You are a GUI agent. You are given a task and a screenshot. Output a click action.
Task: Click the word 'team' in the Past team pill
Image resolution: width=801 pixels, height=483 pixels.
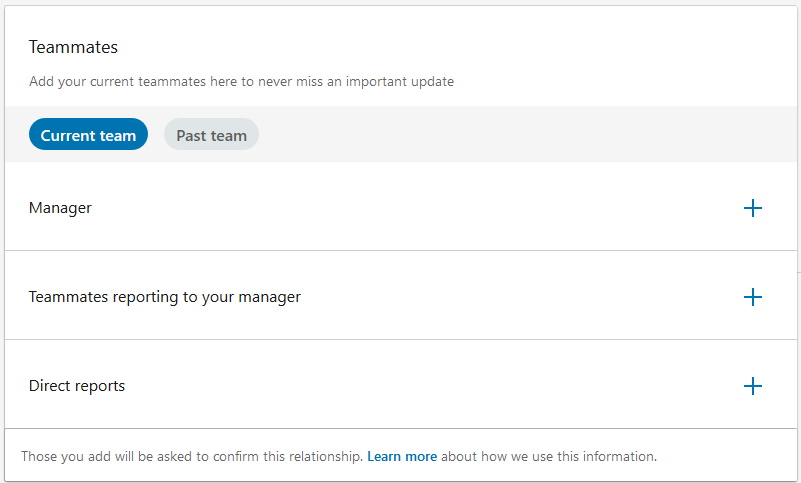tap(229, 136)
